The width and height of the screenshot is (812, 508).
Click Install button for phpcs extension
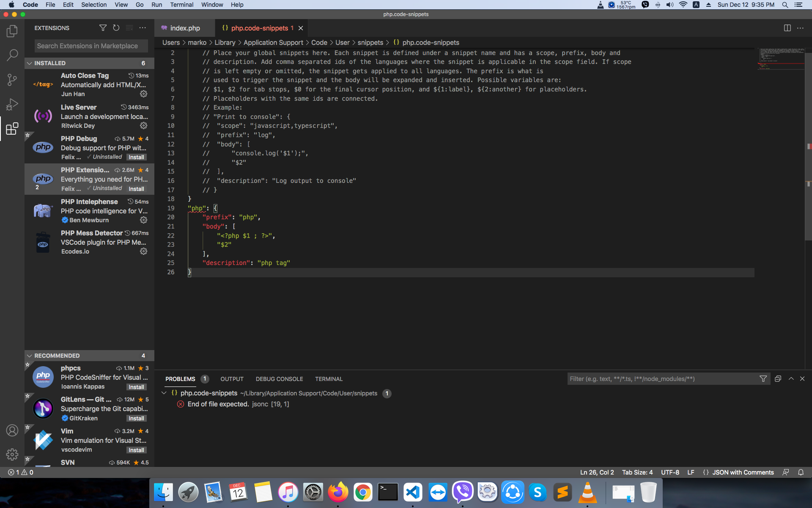[x=136, y=387]
